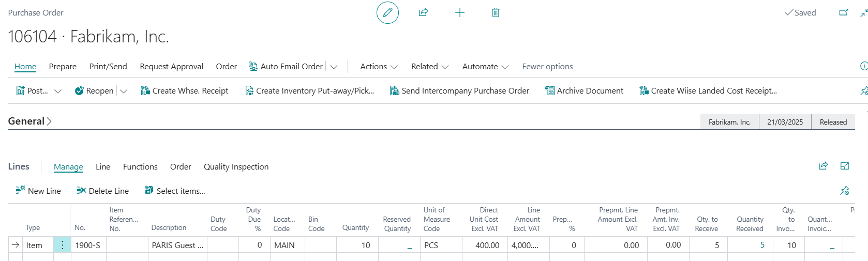Click the pin icon in Lines toolbar
The height and width of the screenshot is (261, 868).
(845, 191)
